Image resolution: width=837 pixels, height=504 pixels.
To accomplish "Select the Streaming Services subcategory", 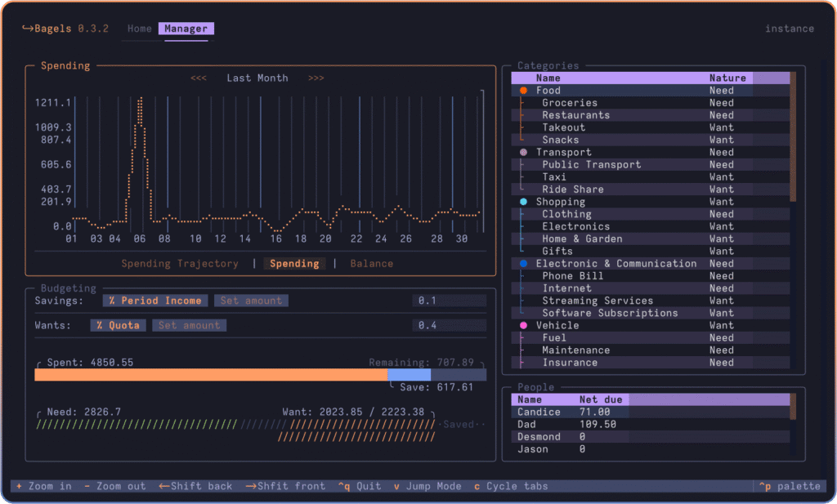I will coord(650,301).
